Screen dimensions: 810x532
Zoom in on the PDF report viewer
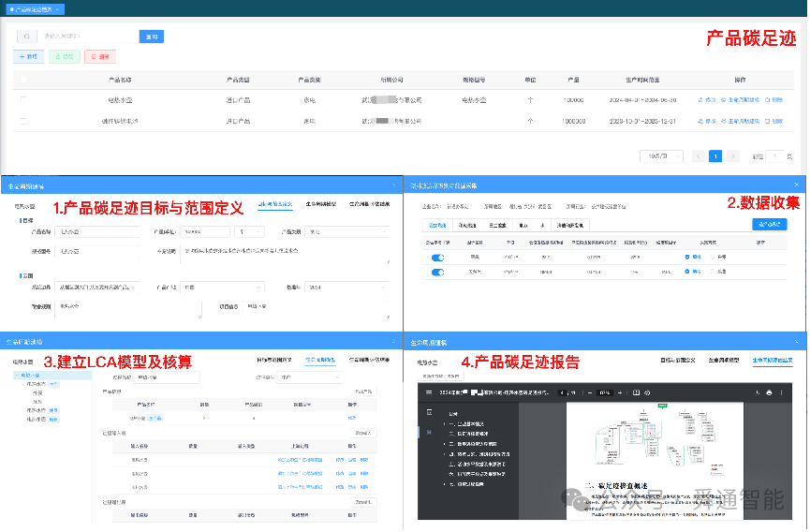click(x=620, y=393)
